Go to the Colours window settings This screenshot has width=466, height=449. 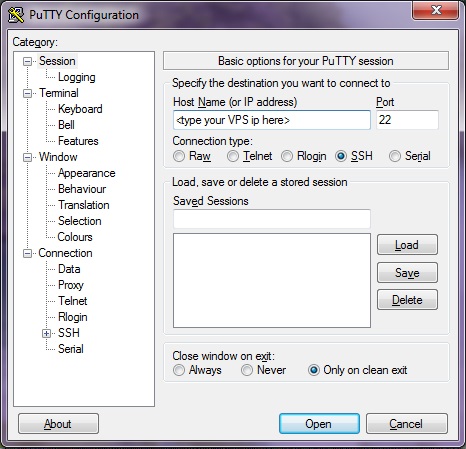(75, 237)
